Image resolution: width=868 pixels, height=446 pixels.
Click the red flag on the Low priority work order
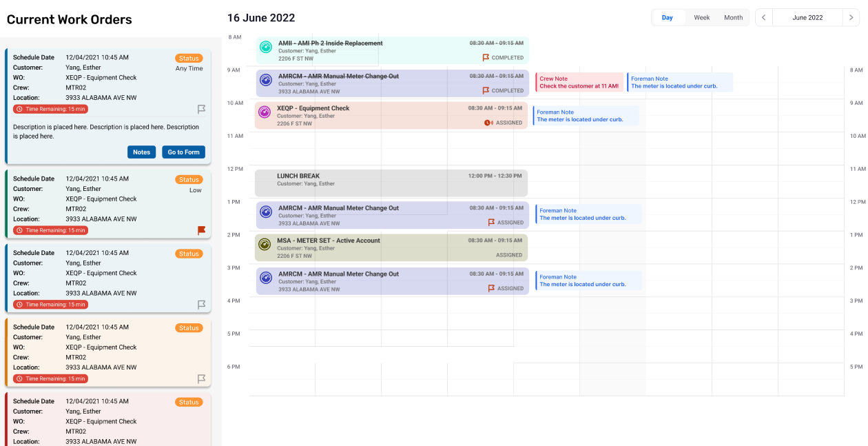pos(202,230)
